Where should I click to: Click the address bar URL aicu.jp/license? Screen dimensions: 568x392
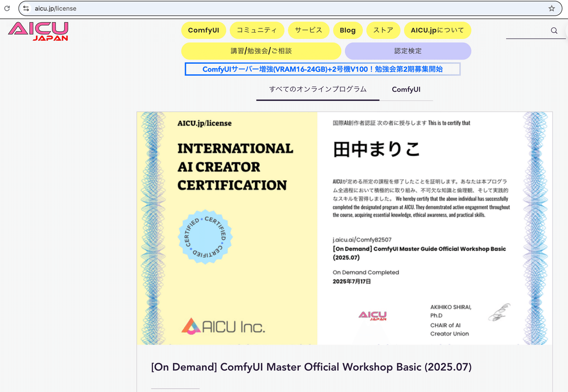[55, 9]
